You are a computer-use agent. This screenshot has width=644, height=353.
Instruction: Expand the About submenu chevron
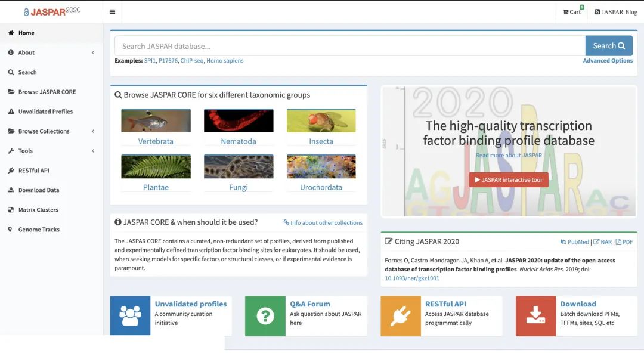[93, 52]
